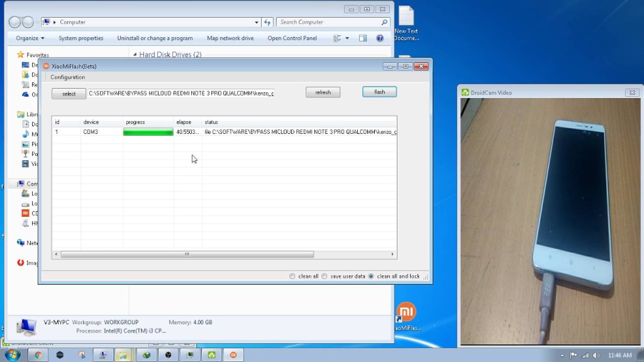This screenshot has width=644, height=362.
Task: Select the New Text Document desktop file
Action: pos(406,24)
